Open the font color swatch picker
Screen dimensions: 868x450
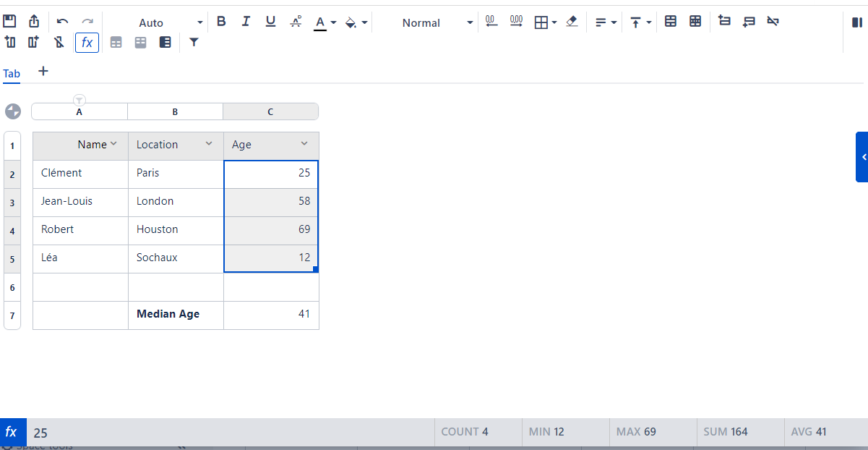coord(332,22)
